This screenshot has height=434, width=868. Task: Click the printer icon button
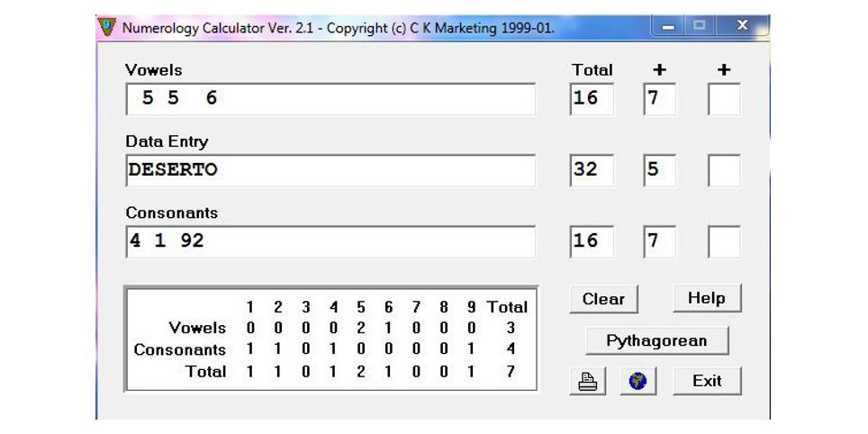pos(587,381)
